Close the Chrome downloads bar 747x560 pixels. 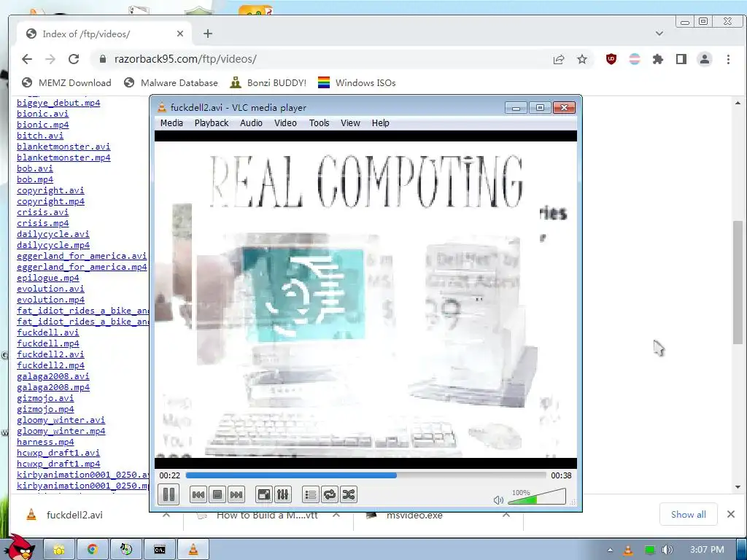pyautogui.click(x=731, y=514)
